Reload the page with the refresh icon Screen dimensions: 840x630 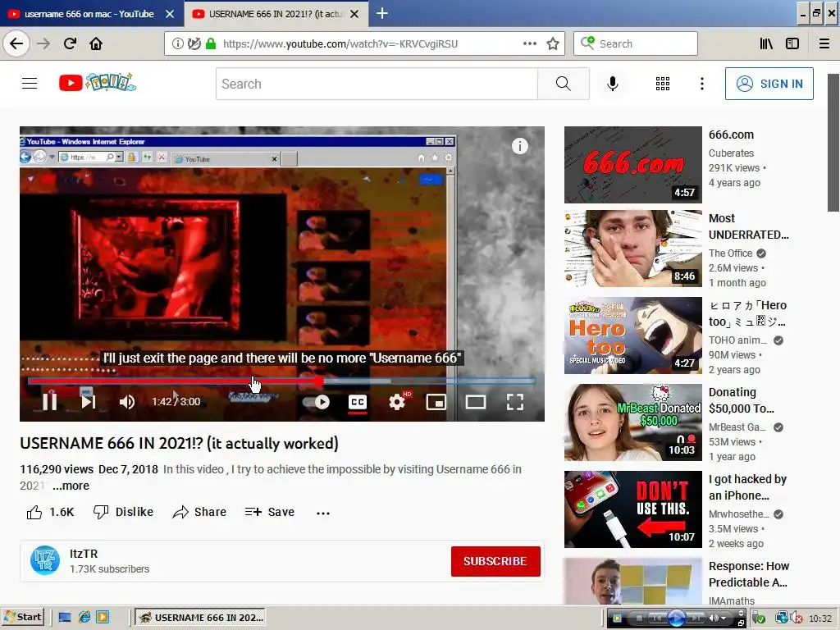pyautogui.click(x=71, y=43)
